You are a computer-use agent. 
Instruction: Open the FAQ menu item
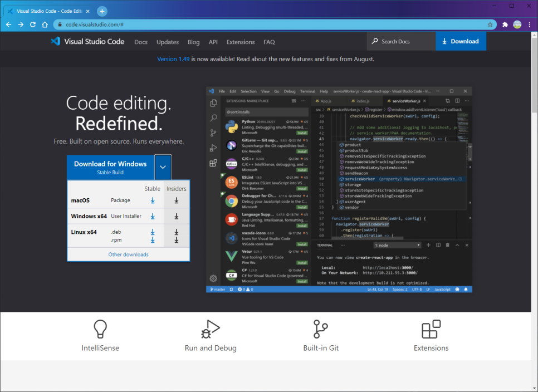(270, 42)
